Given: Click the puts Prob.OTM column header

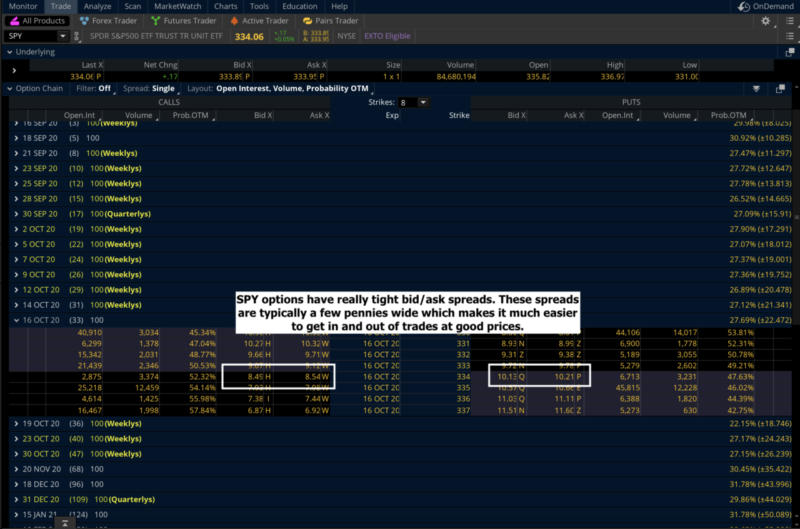Looking at the screenshot, I should tap(728, 116).
